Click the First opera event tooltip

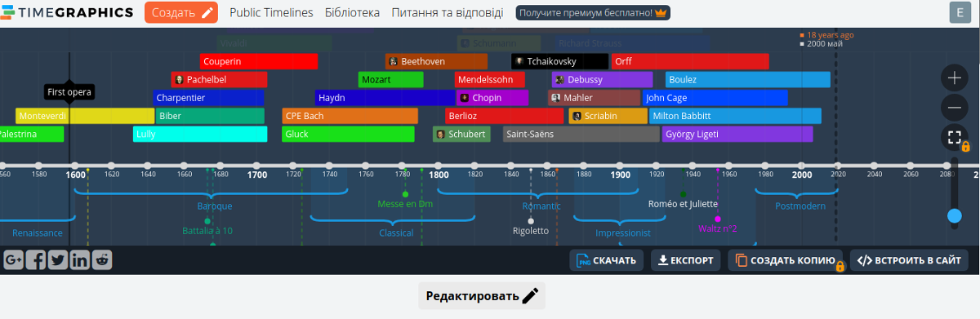pos(69,92)
